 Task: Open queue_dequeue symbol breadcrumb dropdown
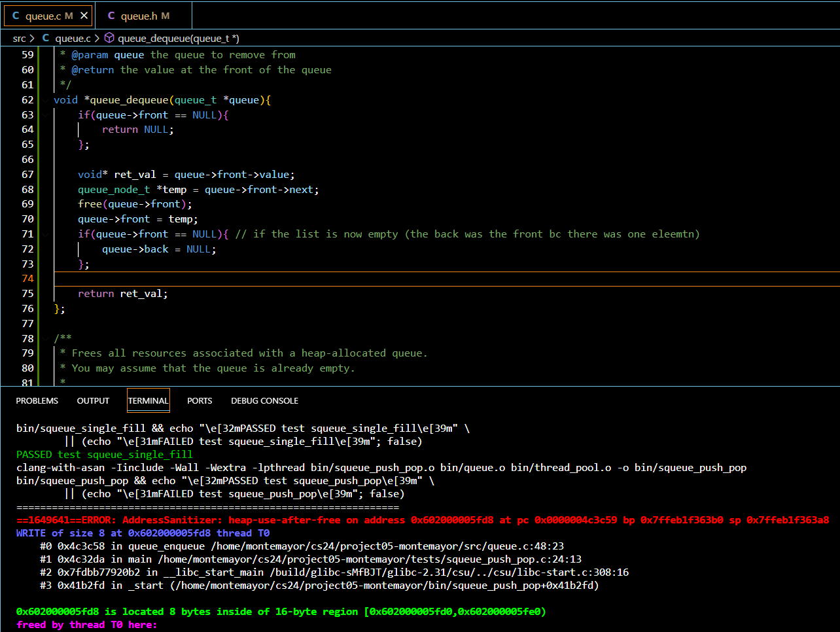click(x=178, y=39)
